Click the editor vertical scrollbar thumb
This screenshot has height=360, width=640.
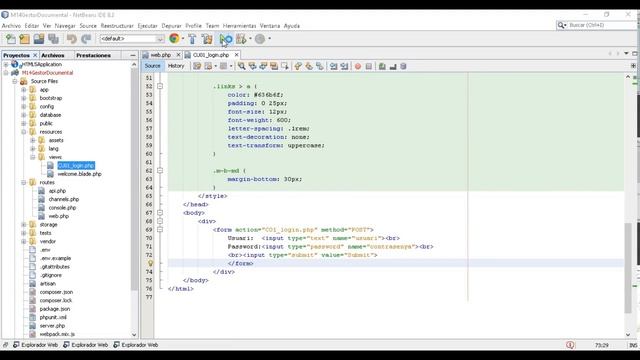(x=628, y=267)
